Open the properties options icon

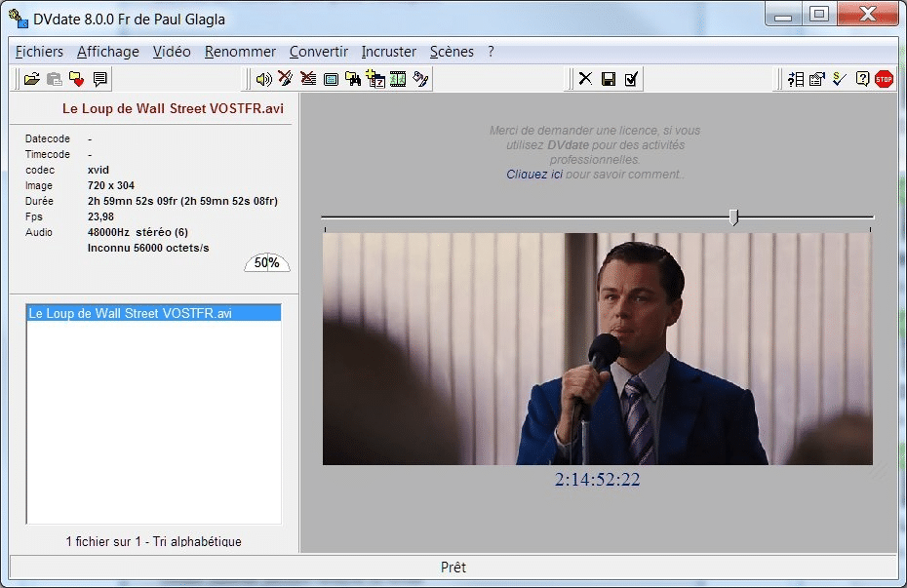[x=817, y=79]
